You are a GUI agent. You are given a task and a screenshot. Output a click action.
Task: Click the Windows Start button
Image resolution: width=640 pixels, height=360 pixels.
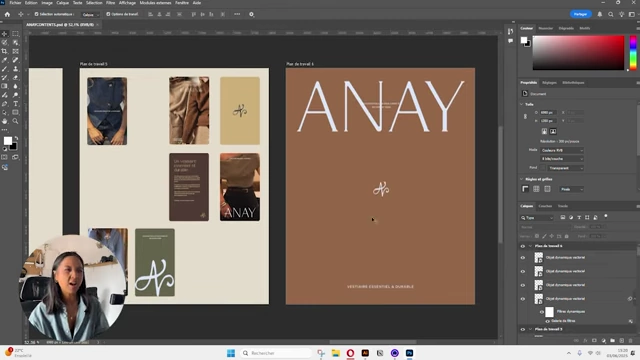[x=231, y=353]
